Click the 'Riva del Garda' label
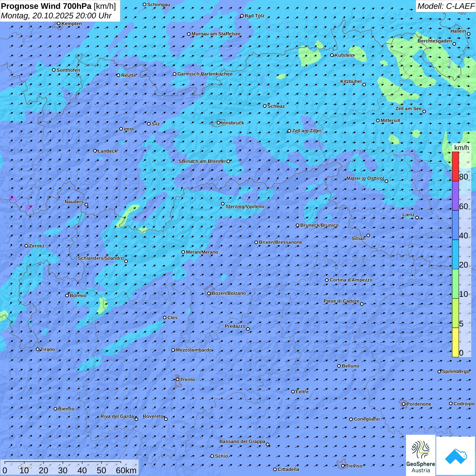 click(x=117, y=416)
